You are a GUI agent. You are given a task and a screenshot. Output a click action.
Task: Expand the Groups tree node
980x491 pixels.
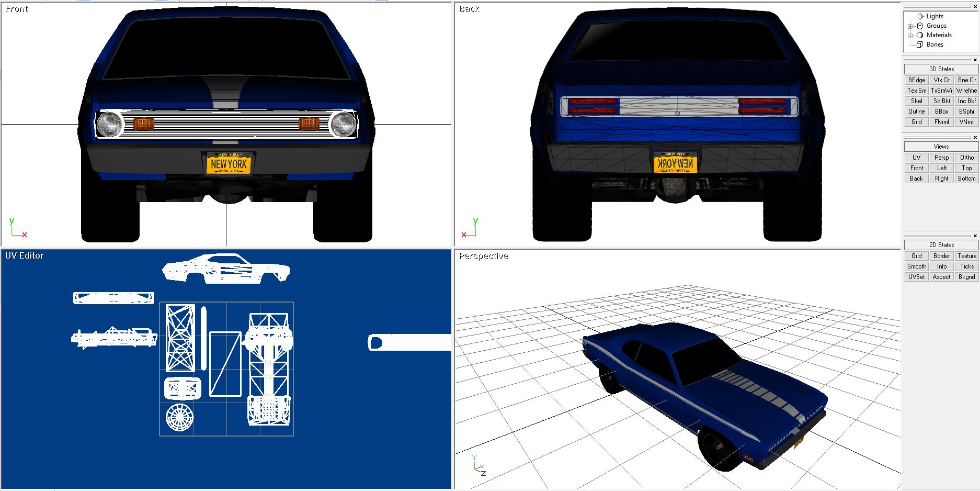[x=910, y=26]
